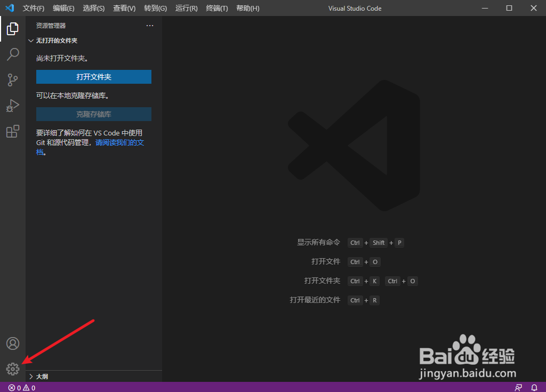Minimize the Visual Studio Code window
Viewport: 546px width, 392px height.
(485, 8)
